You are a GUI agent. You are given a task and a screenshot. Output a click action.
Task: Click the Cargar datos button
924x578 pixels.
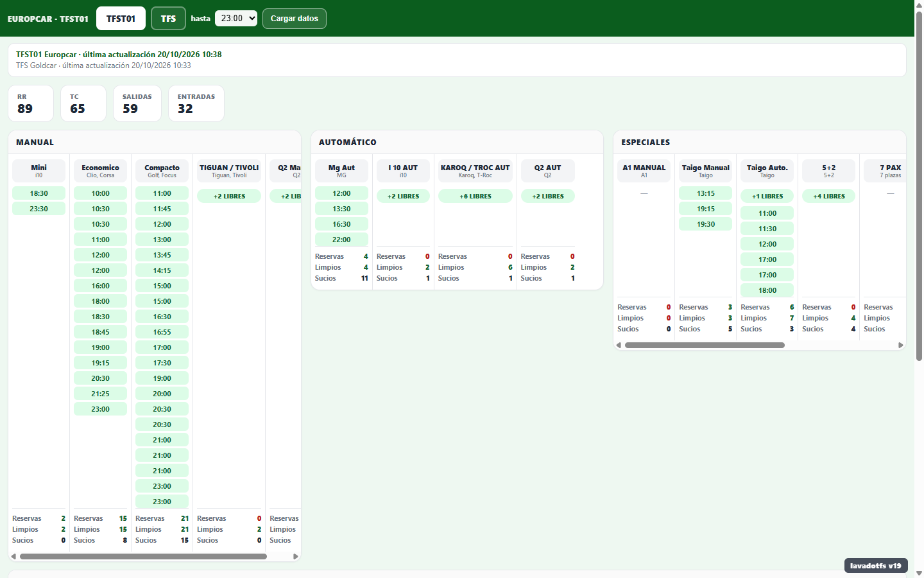295,19
